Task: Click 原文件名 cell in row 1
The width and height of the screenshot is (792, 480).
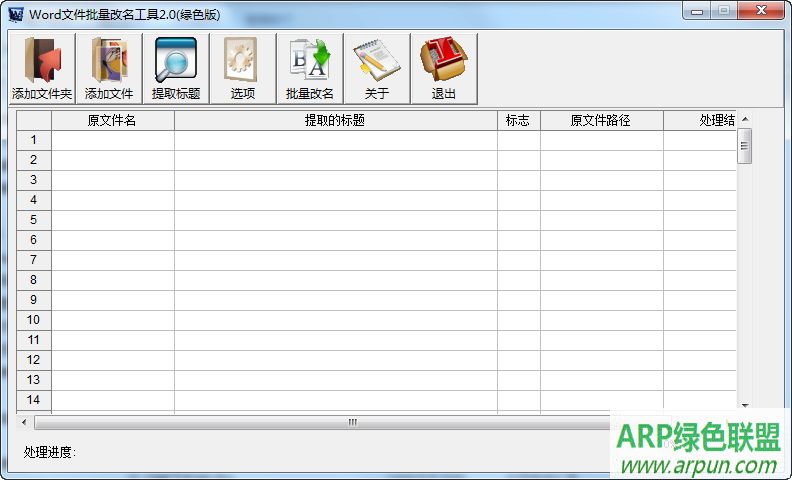Action: 113,140
